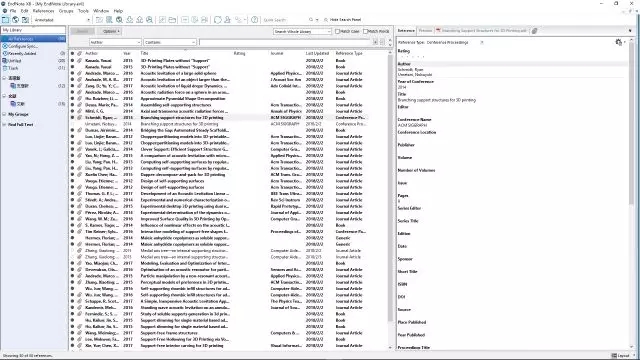Switch to the Preview tab
This screenshot has height=360, width=640.
(x=425, y=31)
